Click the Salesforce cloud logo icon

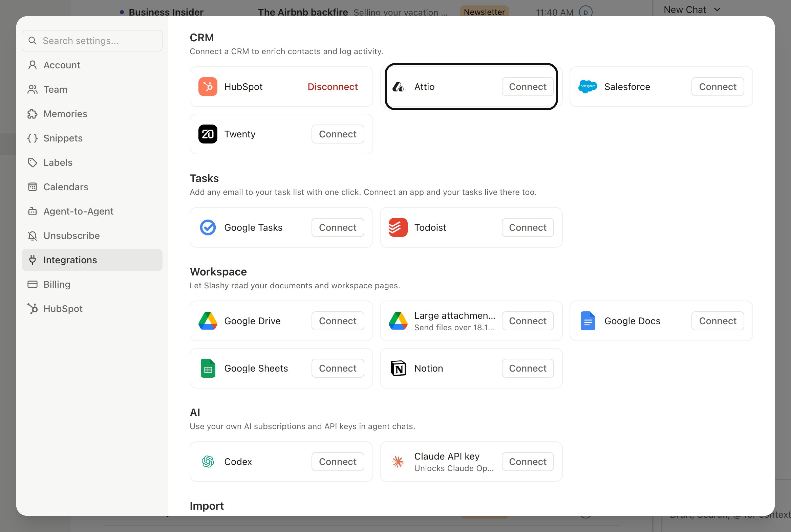click(x=587, y=87)
